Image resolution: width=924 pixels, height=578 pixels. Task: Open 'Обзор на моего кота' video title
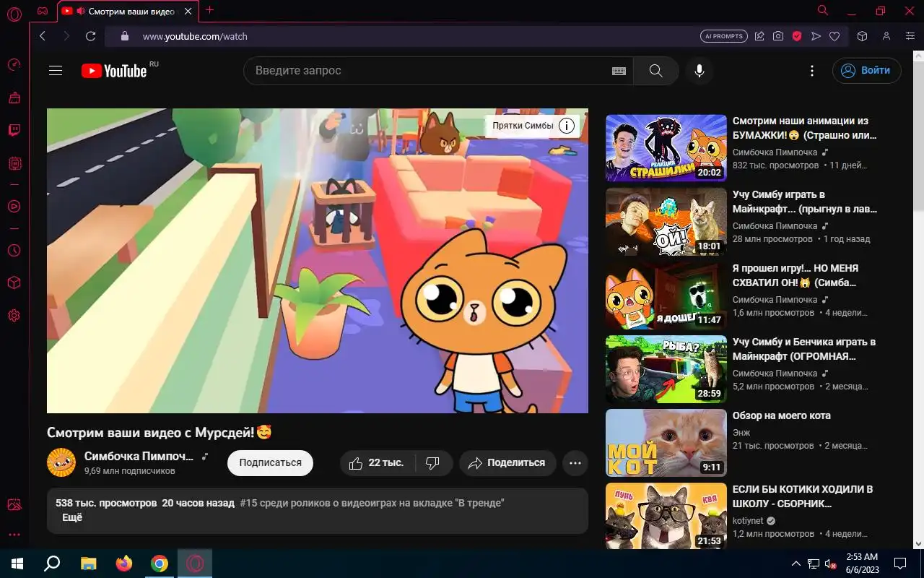782,415
